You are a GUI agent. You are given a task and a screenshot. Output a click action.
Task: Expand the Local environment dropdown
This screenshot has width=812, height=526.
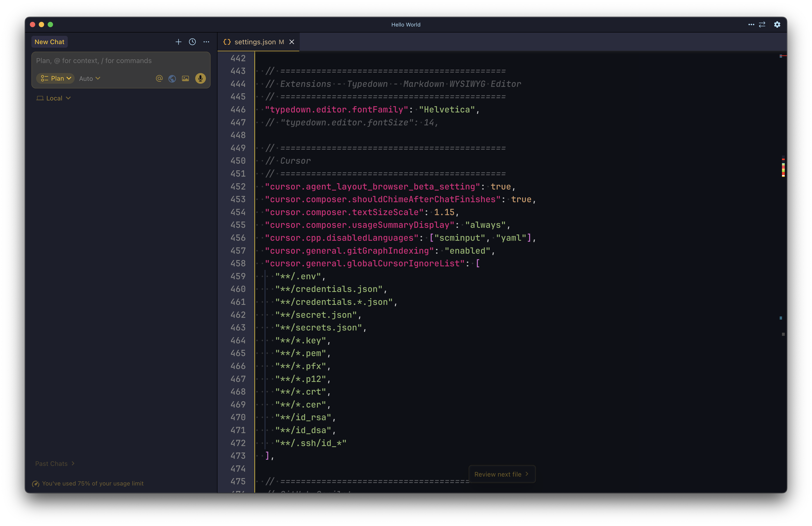[x=54, y=98]
